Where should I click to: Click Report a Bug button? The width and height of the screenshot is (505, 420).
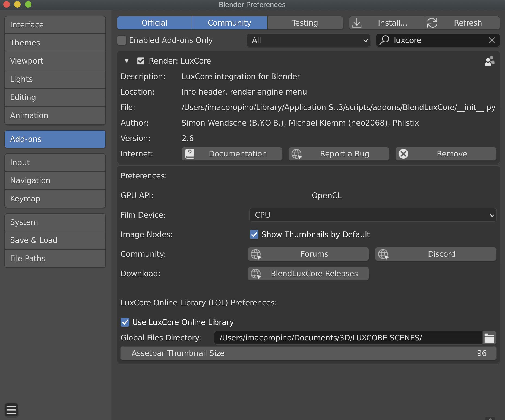(x=339, y=154)
